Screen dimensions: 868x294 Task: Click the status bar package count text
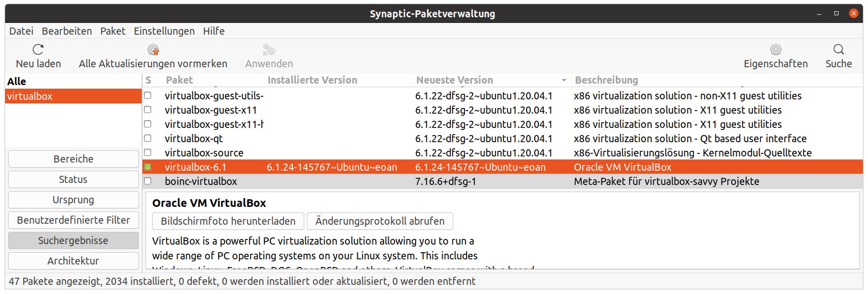coord(242,281)
